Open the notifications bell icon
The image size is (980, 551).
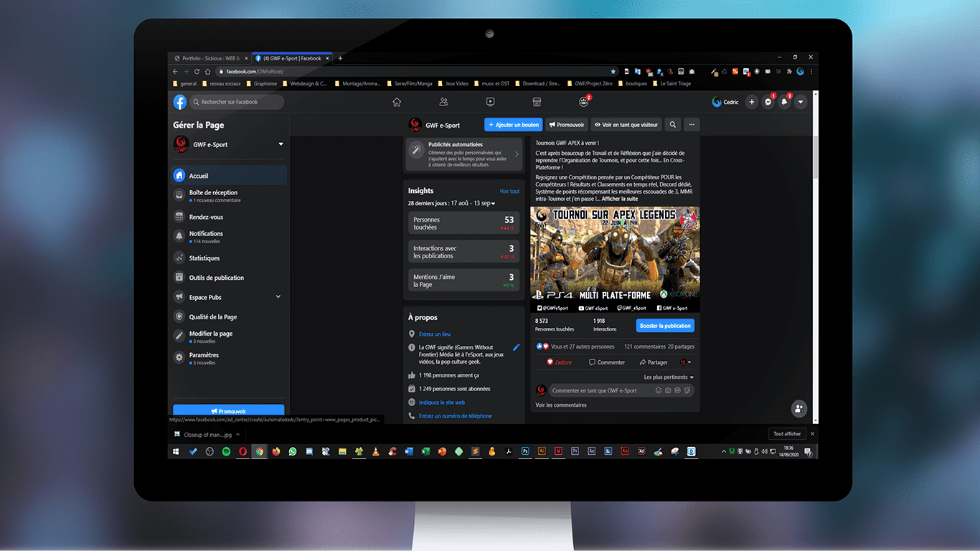(785, 102)
